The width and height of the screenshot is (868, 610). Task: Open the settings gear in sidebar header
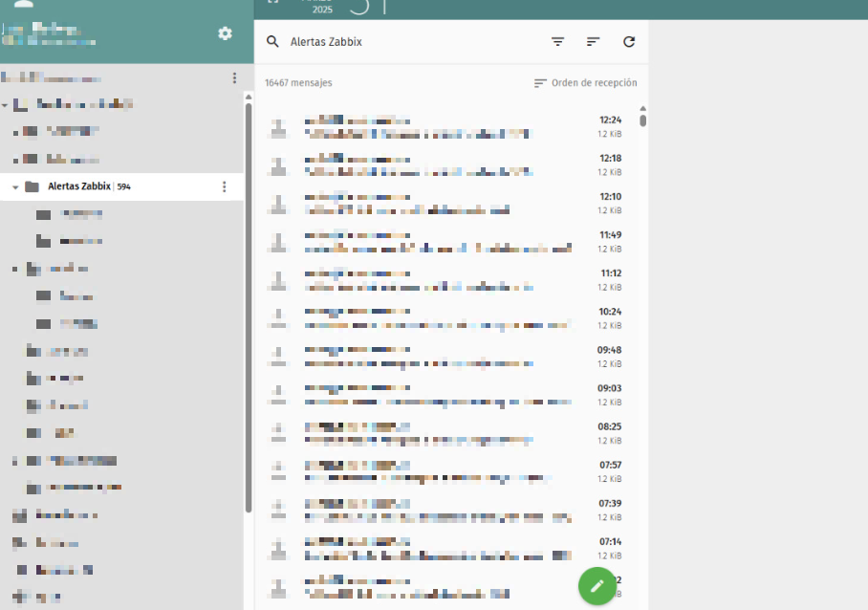coord(225,33)
